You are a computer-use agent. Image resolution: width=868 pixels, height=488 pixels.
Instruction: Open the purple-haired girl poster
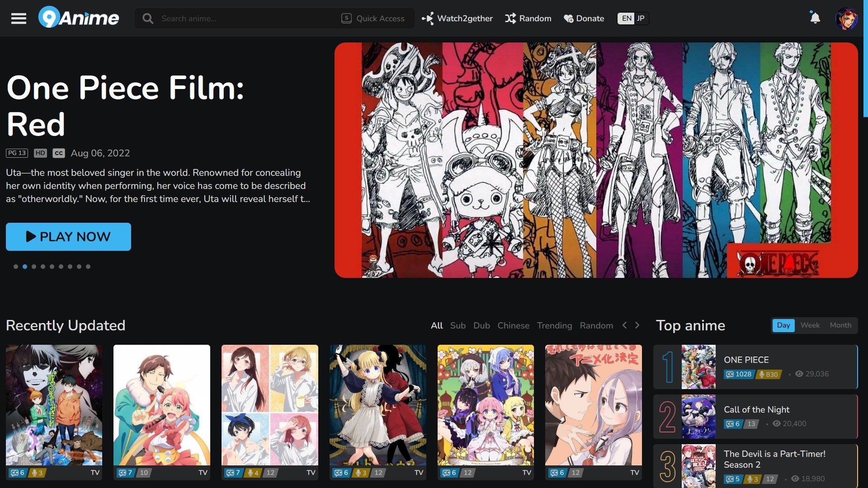[594, 405]
